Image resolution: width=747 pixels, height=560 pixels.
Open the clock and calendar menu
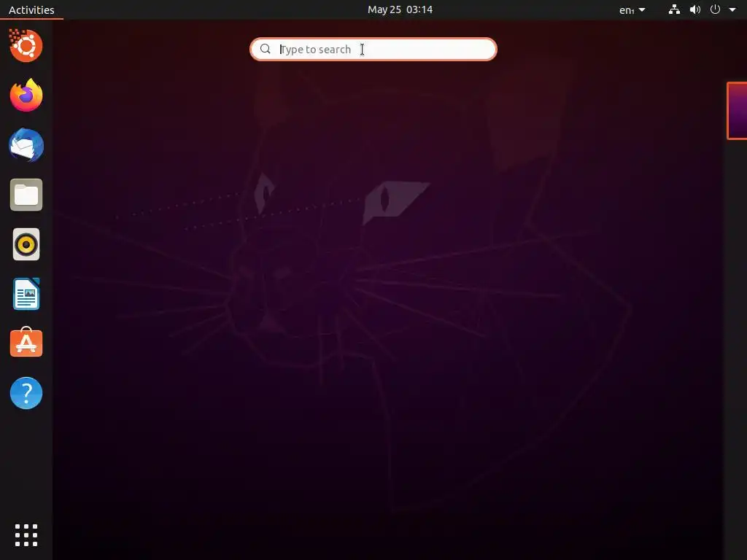[400, 9]
